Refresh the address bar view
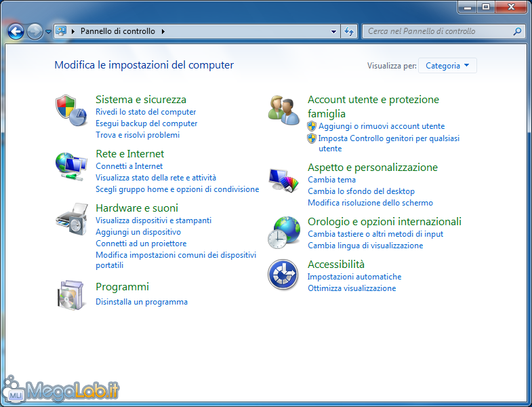 click(x=349, y=31)
